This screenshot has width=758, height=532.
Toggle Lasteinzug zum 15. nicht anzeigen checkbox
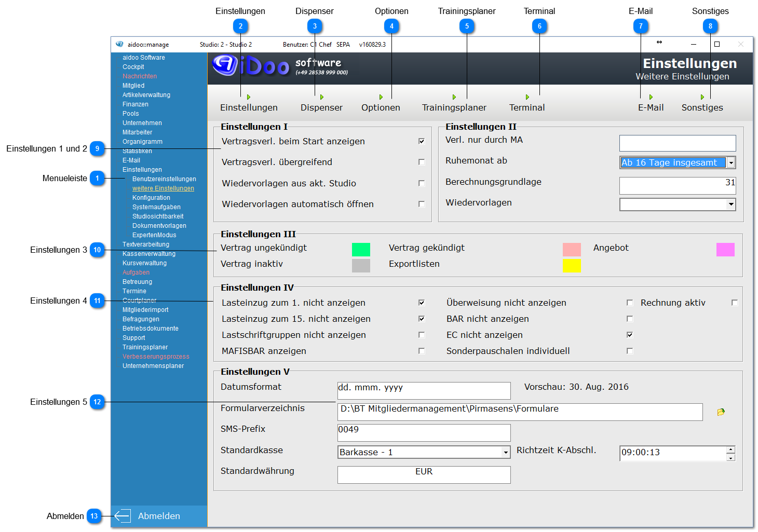tap(422, 319)
